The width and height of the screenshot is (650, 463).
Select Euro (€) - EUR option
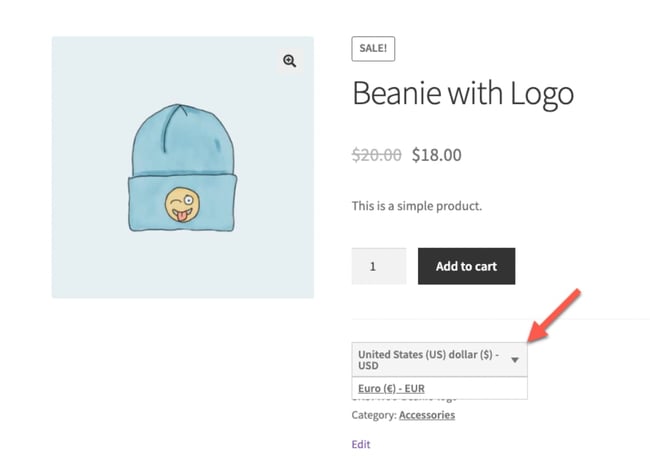tap(391, 388)
